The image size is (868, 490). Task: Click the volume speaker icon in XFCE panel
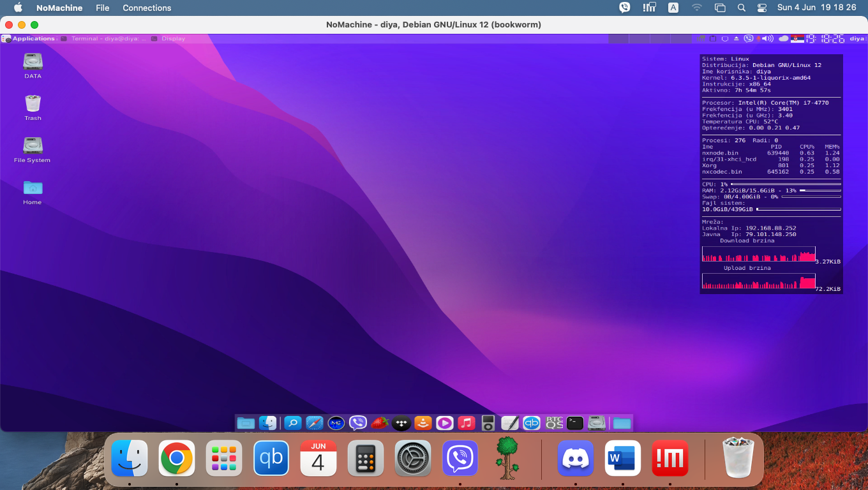pos(768,39)
